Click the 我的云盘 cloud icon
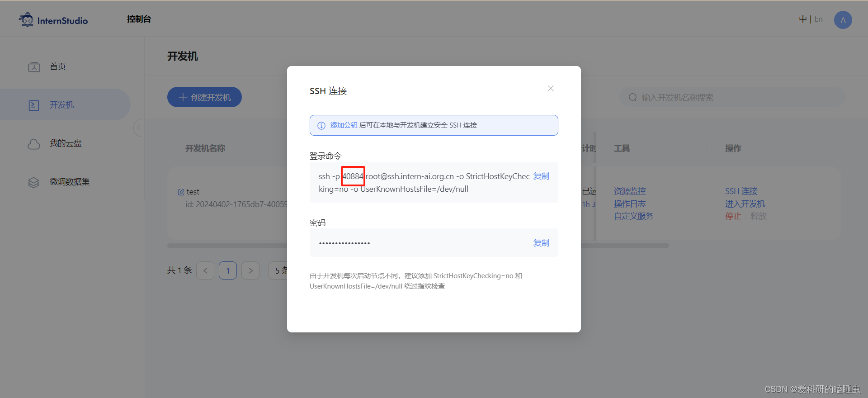This screenshot has height=398, width=868. tap(34, 144)
